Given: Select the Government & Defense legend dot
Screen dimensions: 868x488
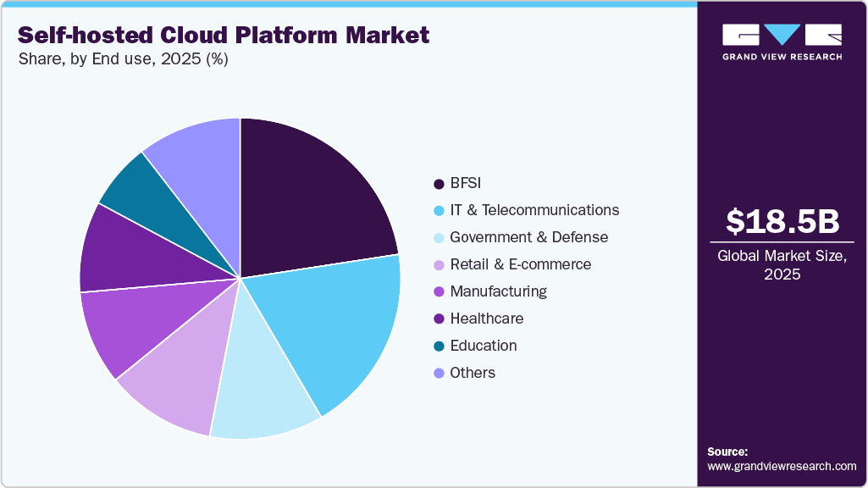Looking at the screenshot, I should 437,237.
